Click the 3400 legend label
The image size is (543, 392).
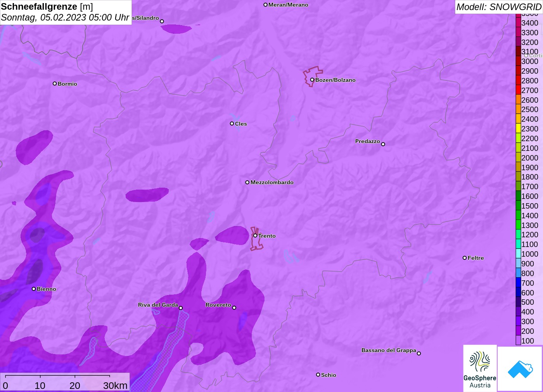point(530,23)
